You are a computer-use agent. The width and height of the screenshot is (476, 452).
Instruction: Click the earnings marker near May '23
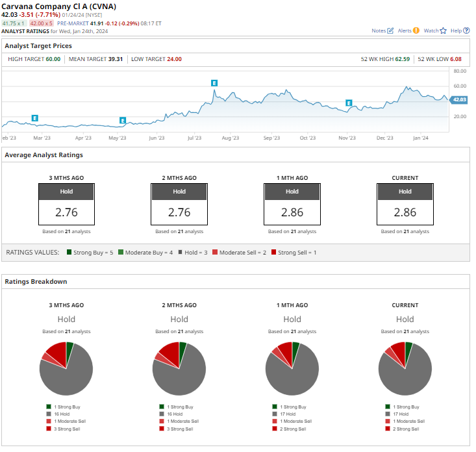tap(123, 121)
